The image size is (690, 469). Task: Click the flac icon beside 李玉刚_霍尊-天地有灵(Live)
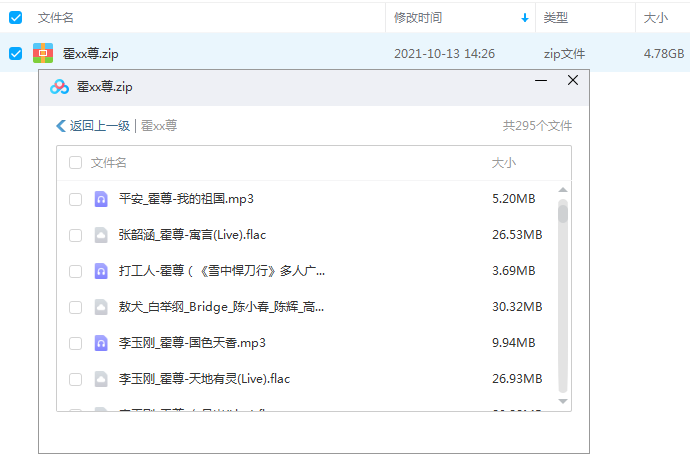tap(101, 379)
